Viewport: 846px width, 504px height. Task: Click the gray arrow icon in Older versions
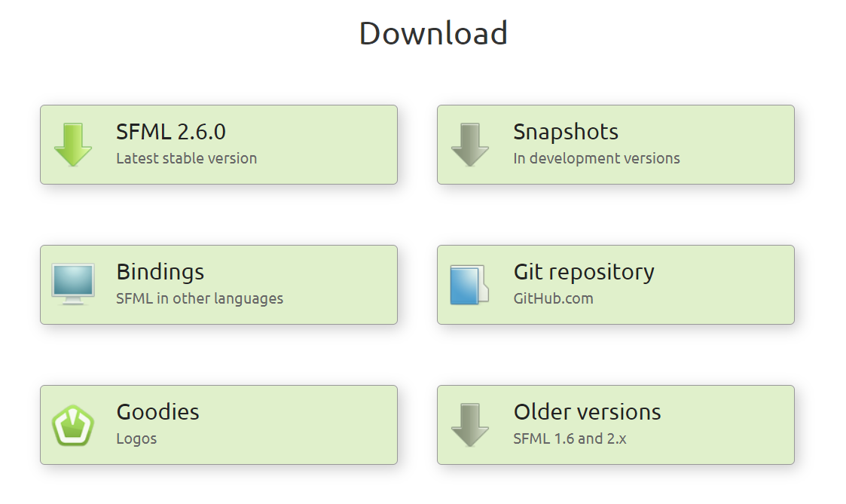[x=470, y=425]
